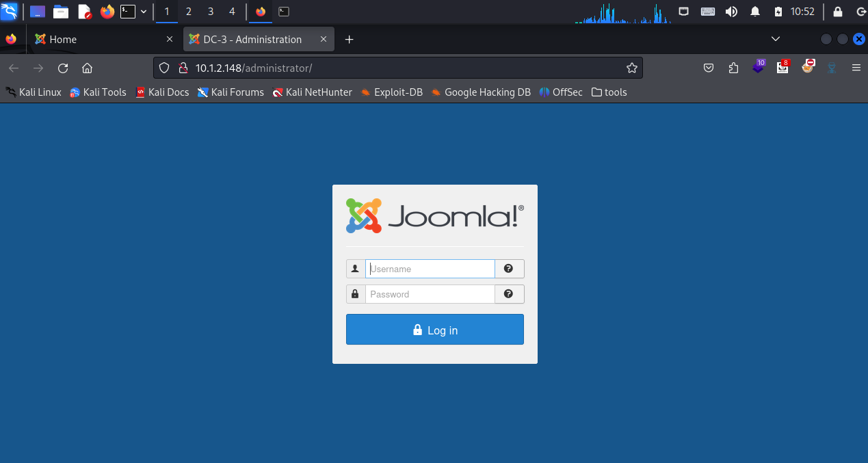Switch to workspace 3
Image resolution: width=868 pixels, height=463 pixels.
tap(211, 12)
